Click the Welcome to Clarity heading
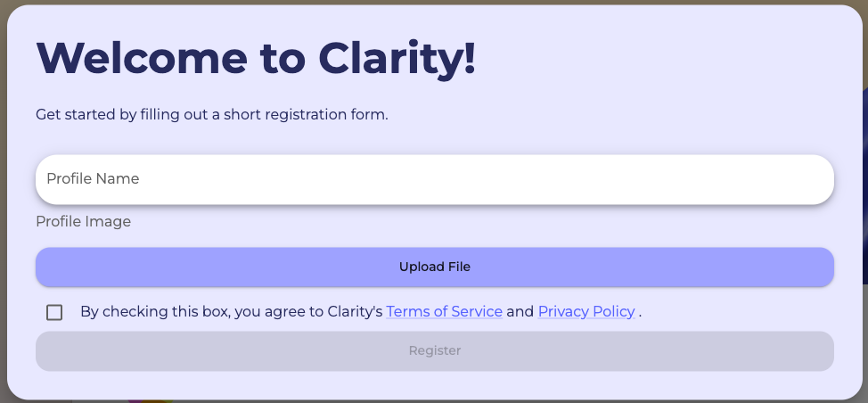The image size is (868, 403). point(256,59)
